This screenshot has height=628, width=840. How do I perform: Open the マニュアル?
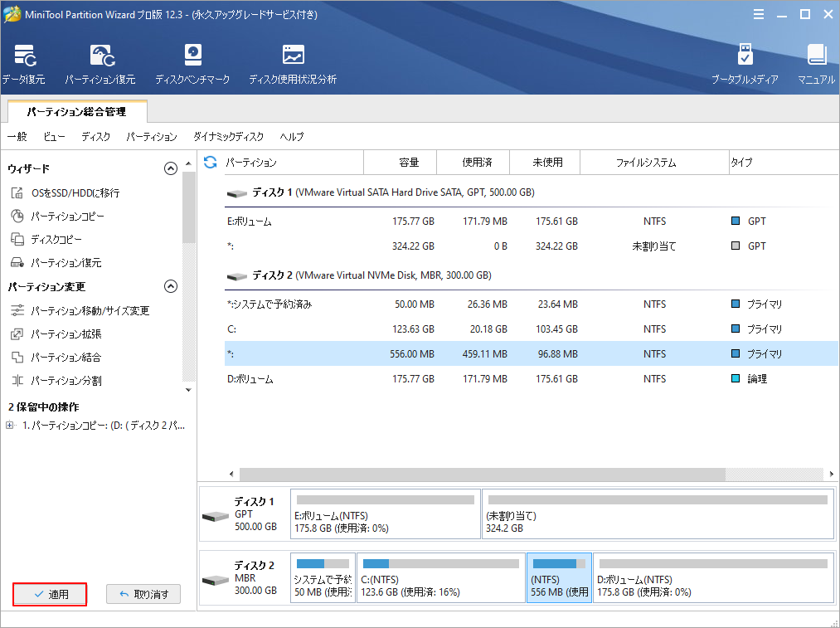tap(816, 65)
